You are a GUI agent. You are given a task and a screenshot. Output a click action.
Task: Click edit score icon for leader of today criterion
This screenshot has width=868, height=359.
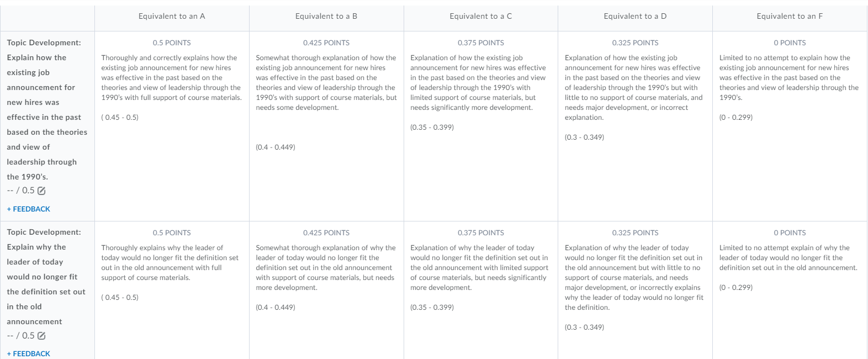coord(41,336)
